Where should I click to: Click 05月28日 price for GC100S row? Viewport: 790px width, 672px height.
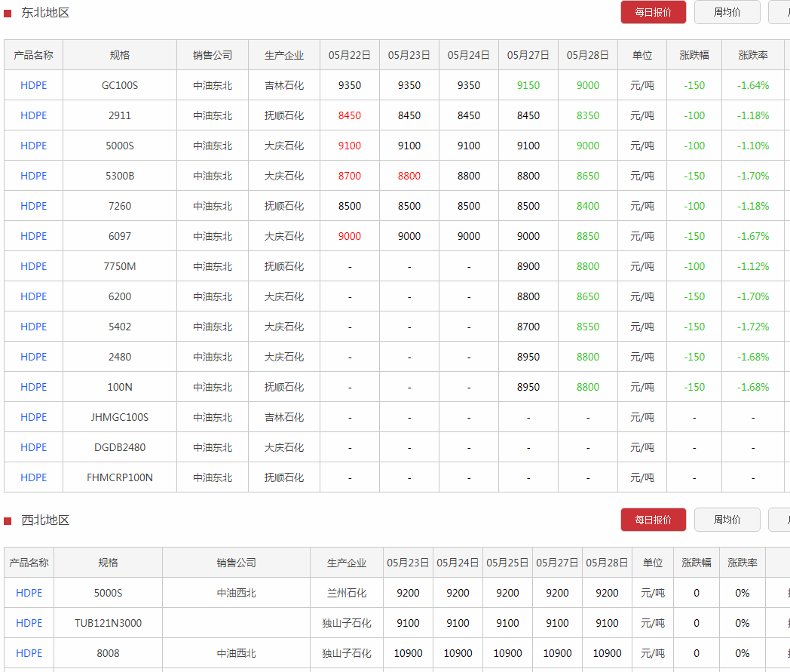(x=587, y=85)
